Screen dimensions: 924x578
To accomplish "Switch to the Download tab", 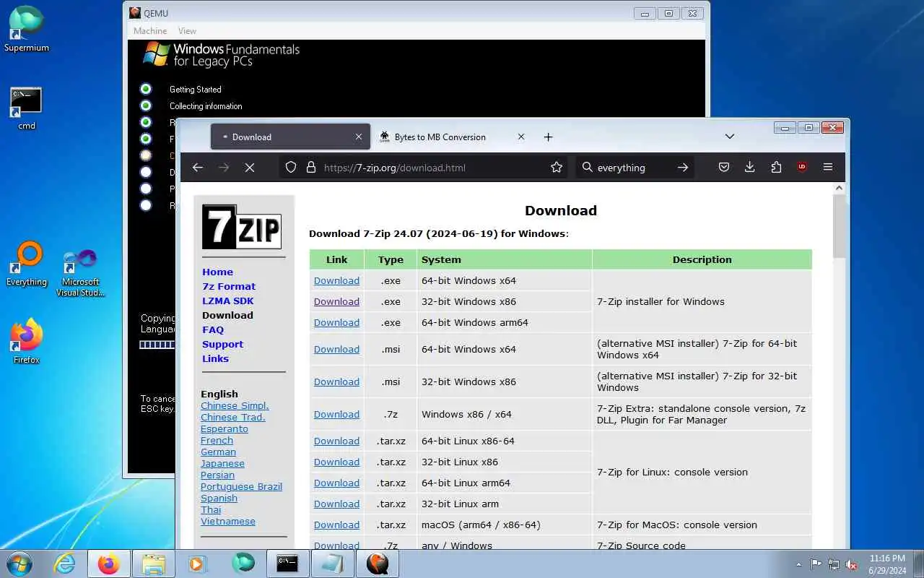I will pyautogui.click(x=290, y=137).
